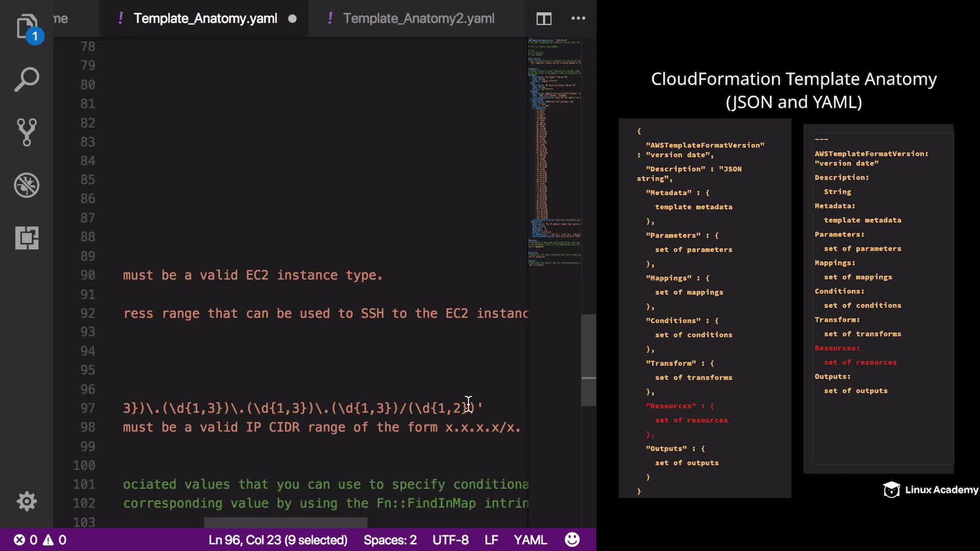
Task: Open the Explorer files icon
Action: click(x=27, y=27)
